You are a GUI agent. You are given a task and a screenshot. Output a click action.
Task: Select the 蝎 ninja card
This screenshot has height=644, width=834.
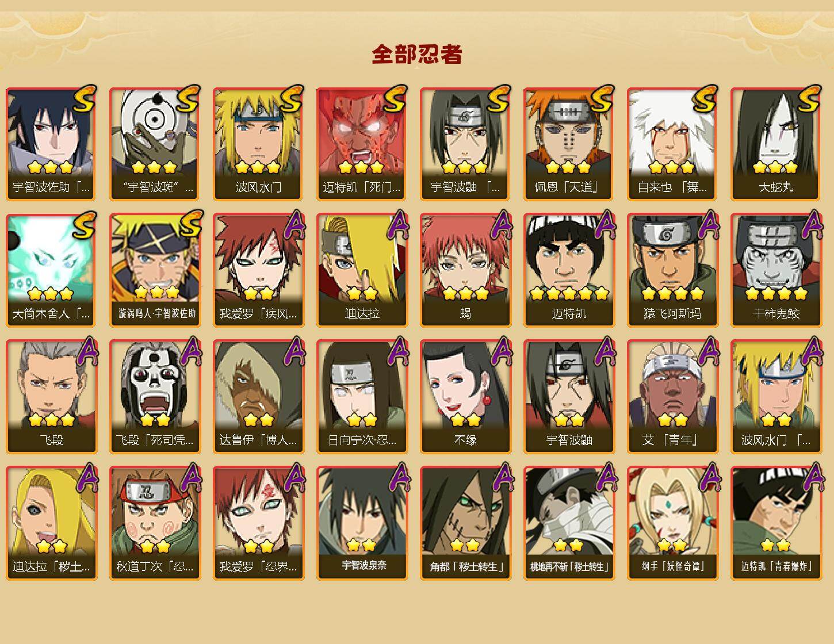click(x=465, y=270)
